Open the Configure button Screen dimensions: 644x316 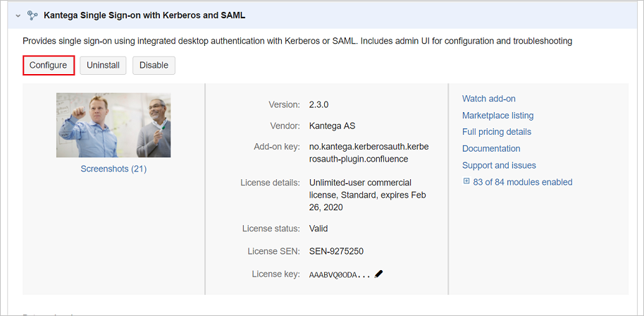(x=49, y=66)
